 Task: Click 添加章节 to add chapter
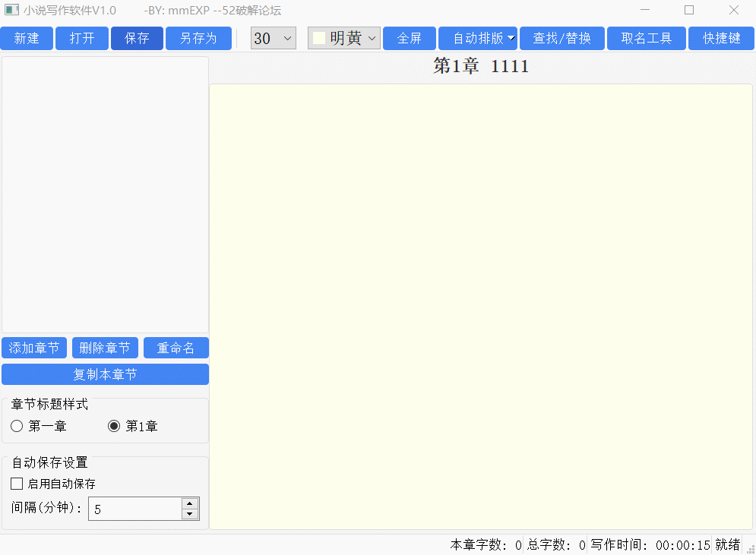pos(34,348)
